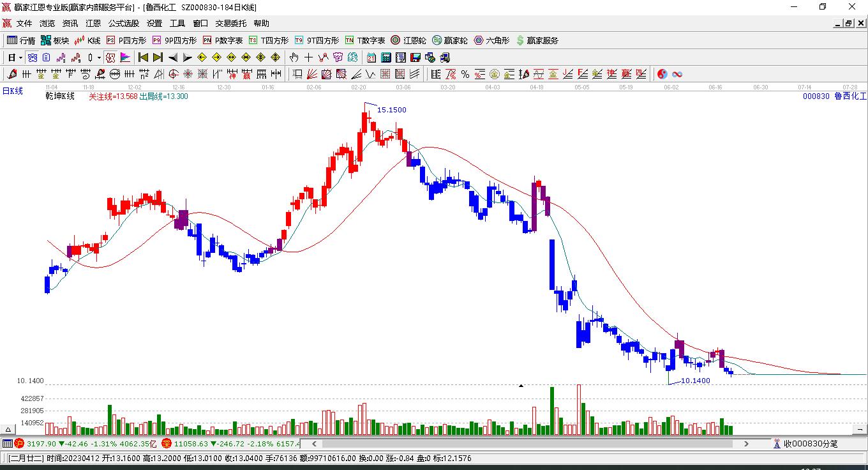Open the 9P四方形 tool

point(174,40)
